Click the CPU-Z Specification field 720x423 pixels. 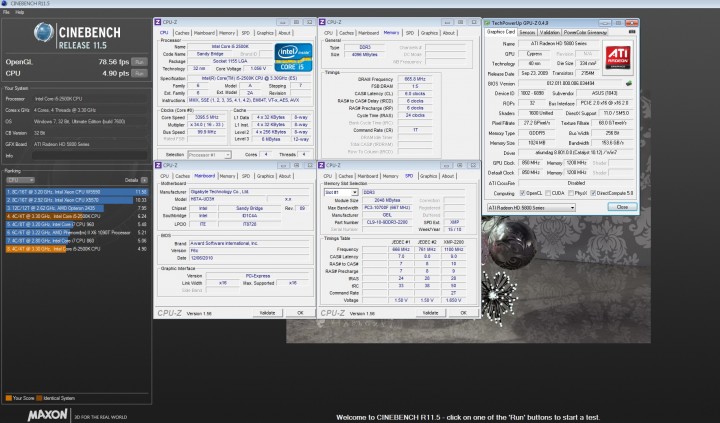click(249, 79)
